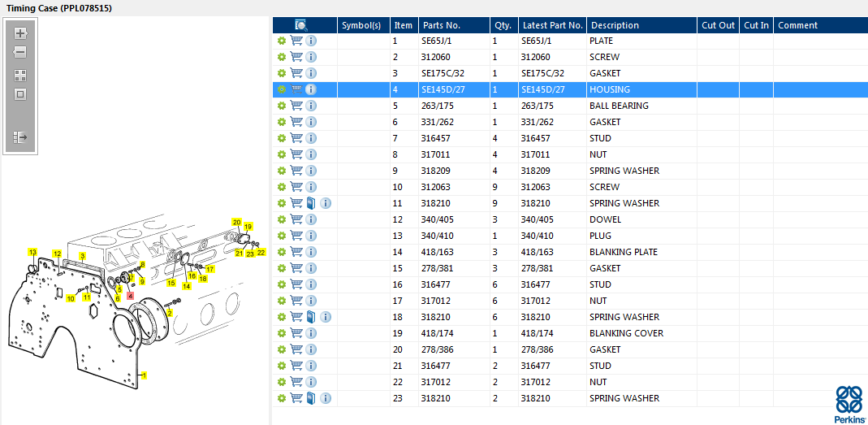The image size is (868, 425).
Task: Select callout 20 on the diagram
Action: pyautogui.click(x=236, y=222)
